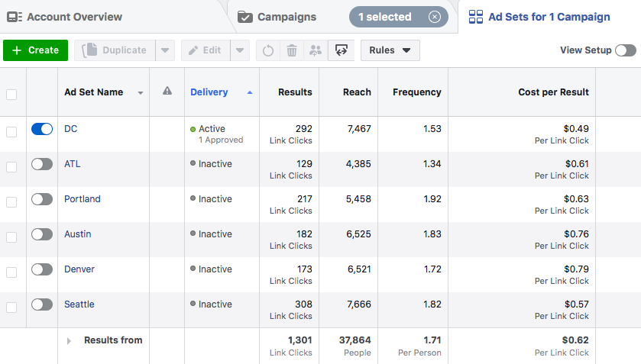Toggle the View Setup switch

coord(625,50)
